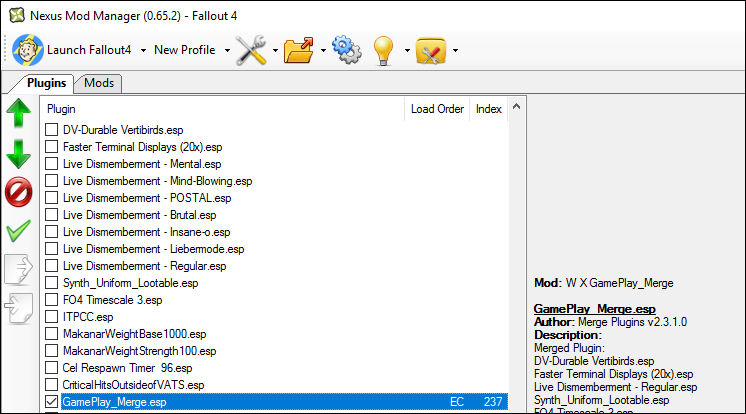This screenshot has width=746, height=414.
Task: Check Live Dismemberment - Insane-o.esp box
Action: coord(51,232)
